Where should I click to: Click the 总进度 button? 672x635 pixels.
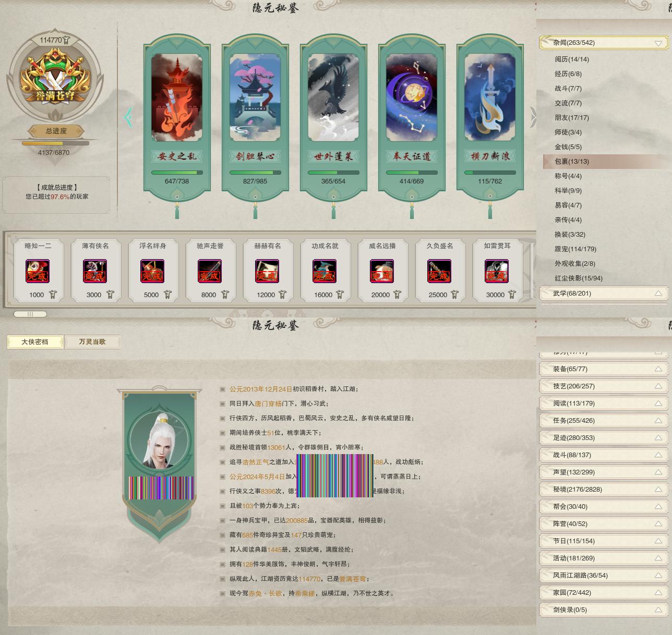tap(56, 131)
